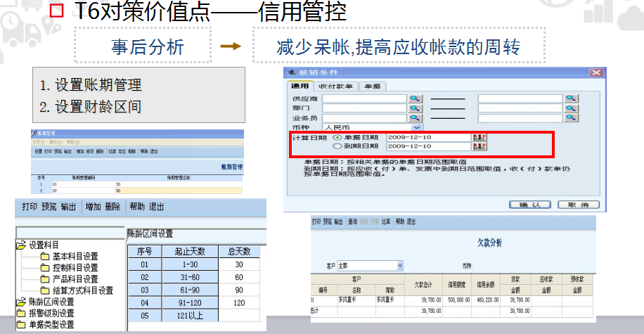Screen dimensions: 644x334
Task: Click the second 业务员 range-end lookup magnifier
Action: click(x=570, y=118)
